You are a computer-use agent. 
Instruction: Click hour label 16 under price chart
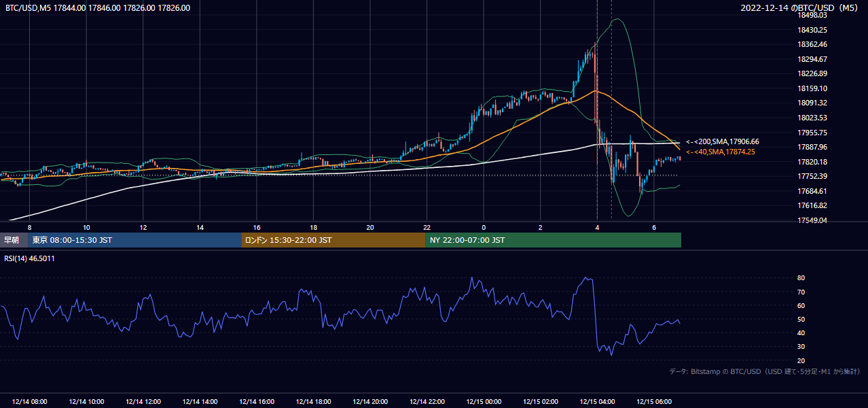click(256, 227)
